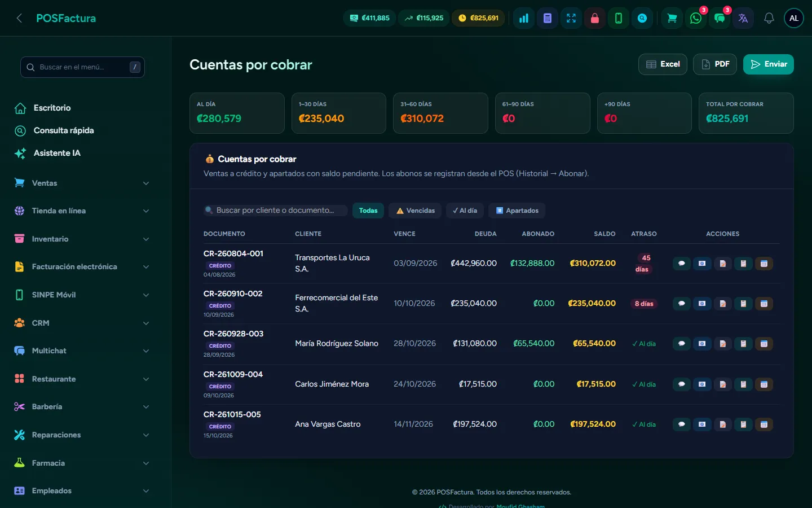Screen dimensions: 812x508
Task: Click the Enviar button
Action: point(769,64)
